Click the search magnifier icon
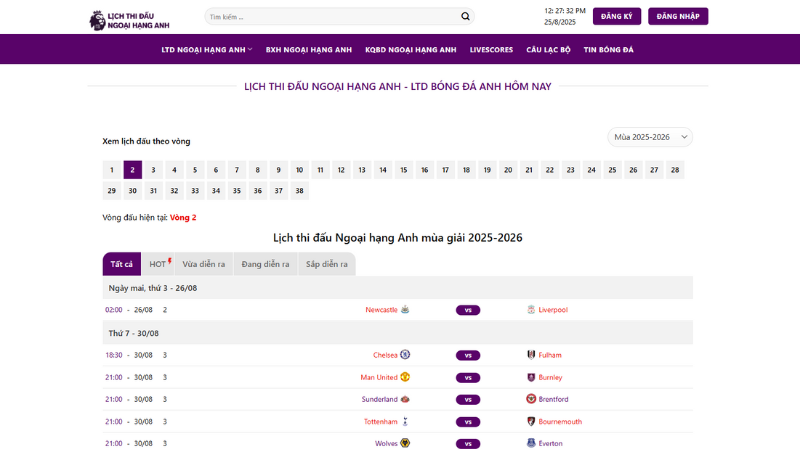800x450 pixels. pos(465,16)
